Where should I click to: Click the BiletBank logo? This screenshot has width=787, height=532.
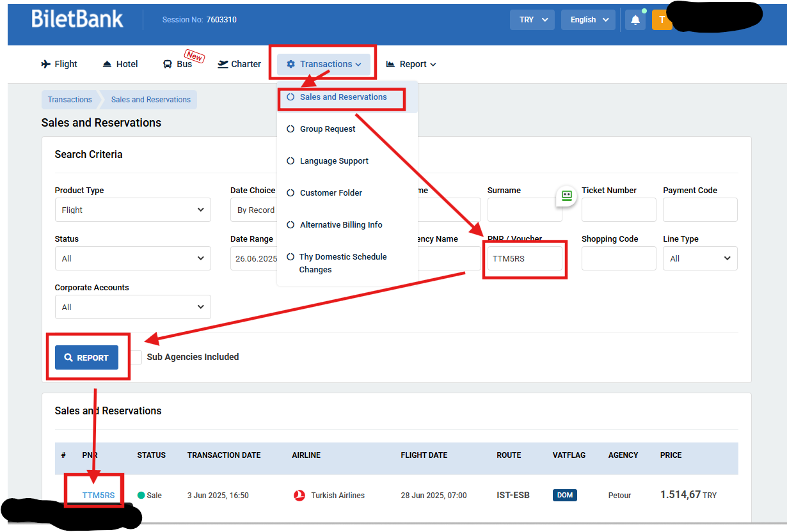tap(77, 19)
